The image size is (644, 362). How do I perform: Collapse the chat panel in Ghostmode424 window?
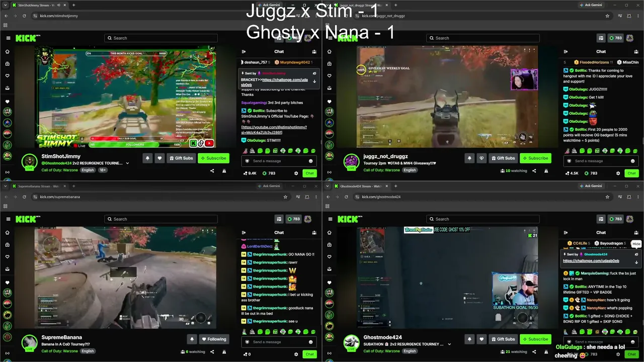pos(566,232)
